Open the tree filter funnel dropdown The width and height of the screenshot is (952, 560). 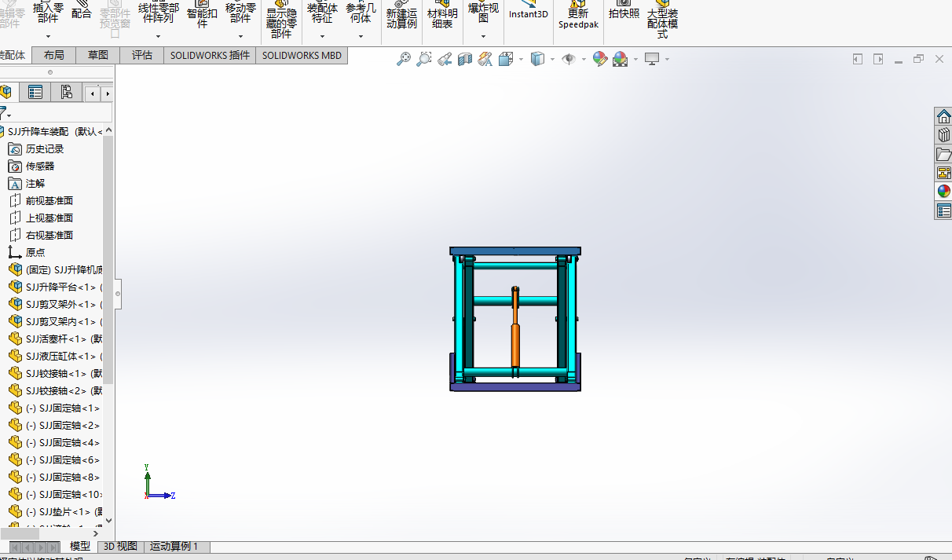[x=5, y=113]
